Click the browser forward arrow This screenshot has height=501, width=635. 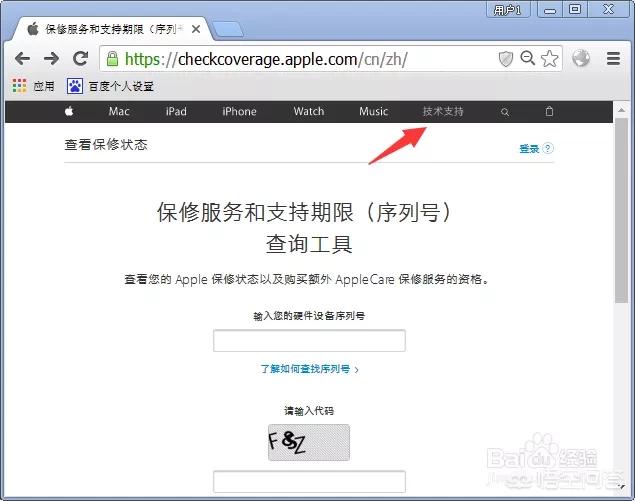[51, 59]
